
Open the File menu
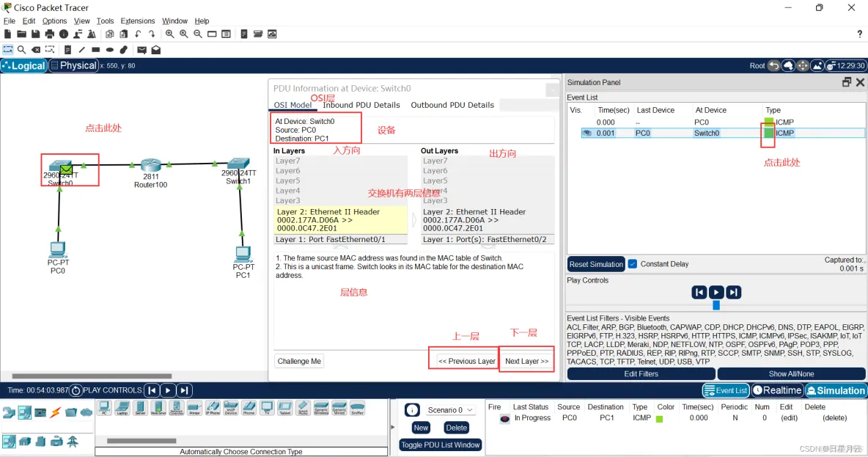[x=10, y=21]
